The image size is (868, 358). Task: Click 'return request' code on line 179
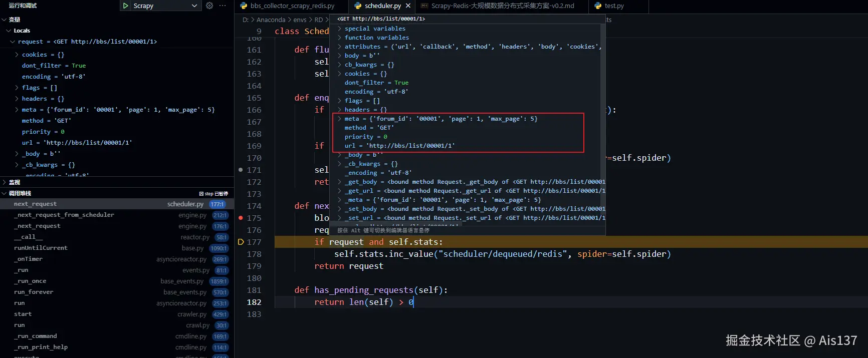click(349, 266)
